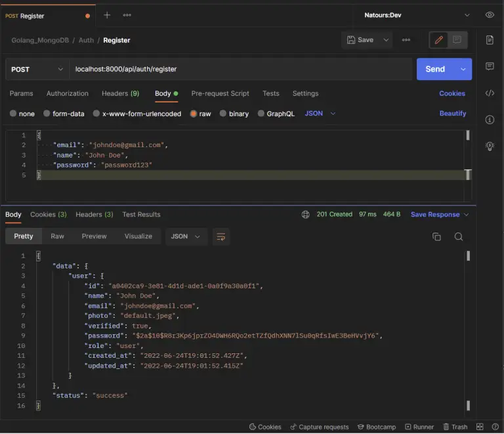Go to Auth folder in breadcrumb
Image resolution: width=504 pixels, height=434 pixels.
click(86, 40)
